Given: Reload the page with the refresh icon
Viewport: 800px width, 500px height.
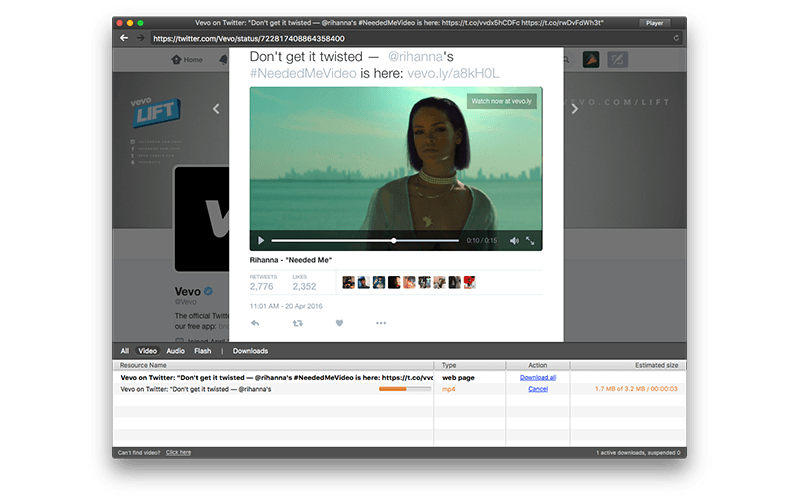Looking at the screenshot, I should pyautogui.click(x=676, y=38).
